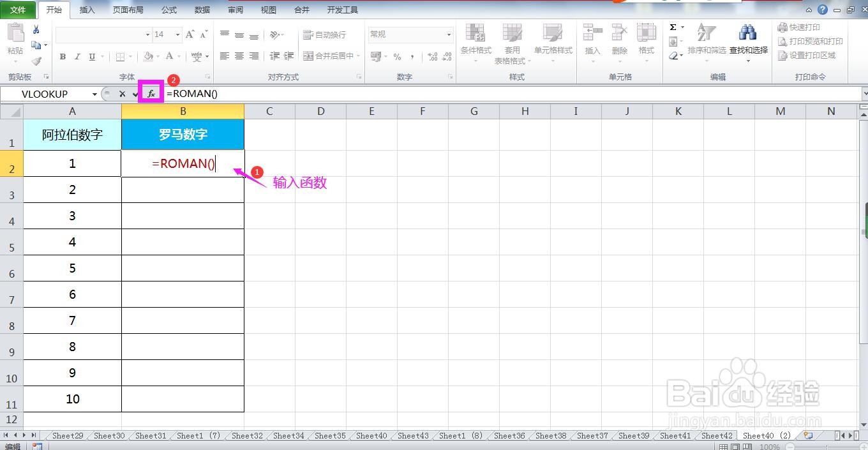Image resolution: width=868 pixels, height=450 pixels.
Task: Click the 格式 Format cells button
Action: [646, 43]
